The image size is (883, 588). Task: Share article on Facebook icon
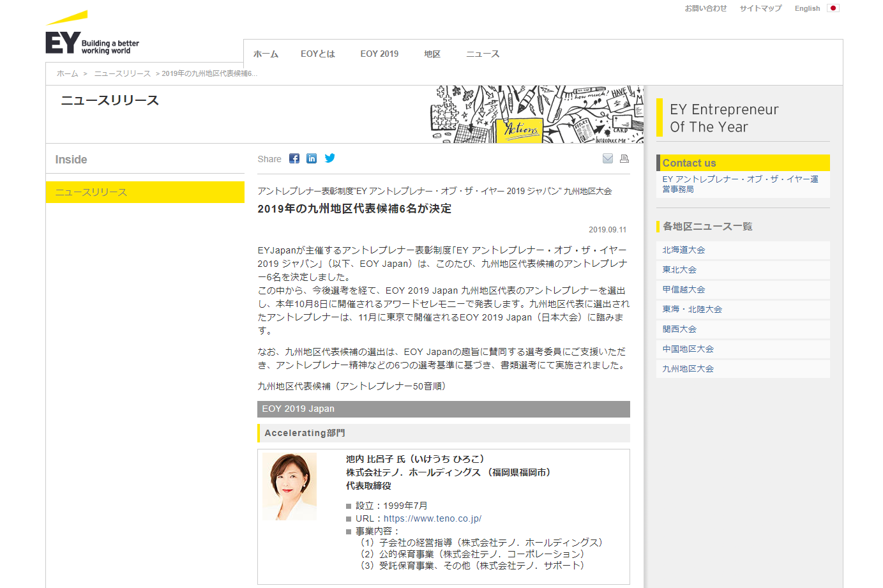click(x=294, y=158)
